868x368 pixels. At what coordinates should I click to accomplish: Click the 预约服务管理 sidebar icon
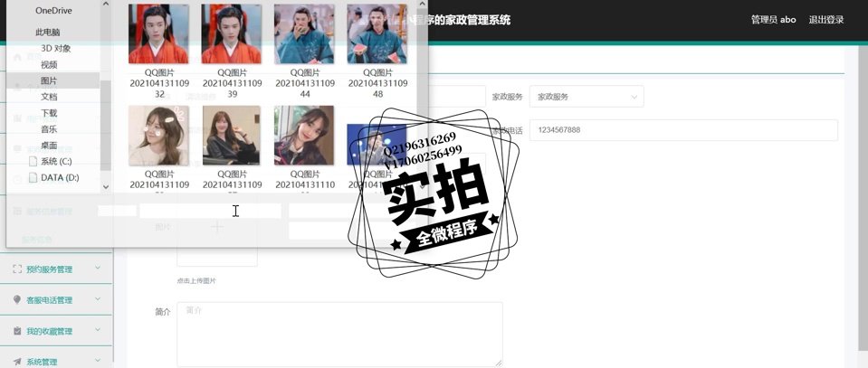(17, 269)
